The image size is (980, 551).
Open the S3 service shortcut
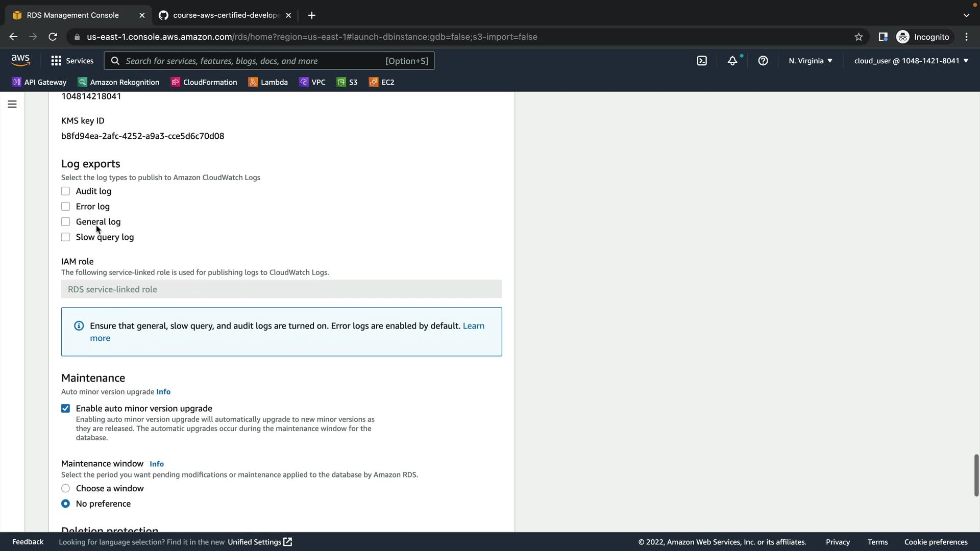coord(347,82)
